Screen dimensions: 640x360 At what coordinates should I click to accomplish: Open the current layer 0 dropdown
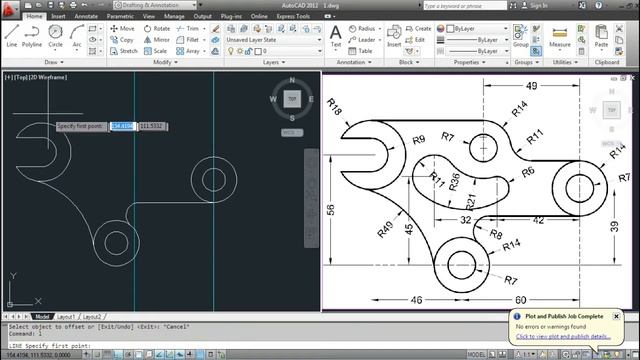click(x=274, y=51)
